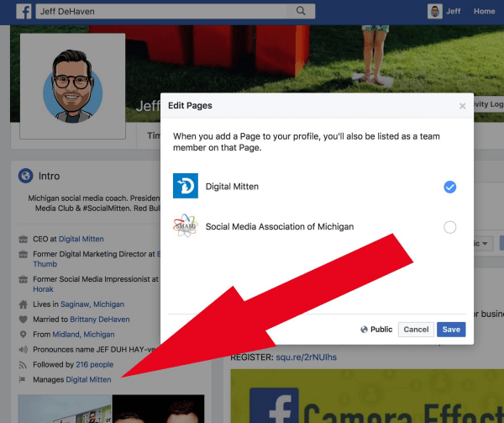Open the Activity Log button behind dialog

[489, 104]
